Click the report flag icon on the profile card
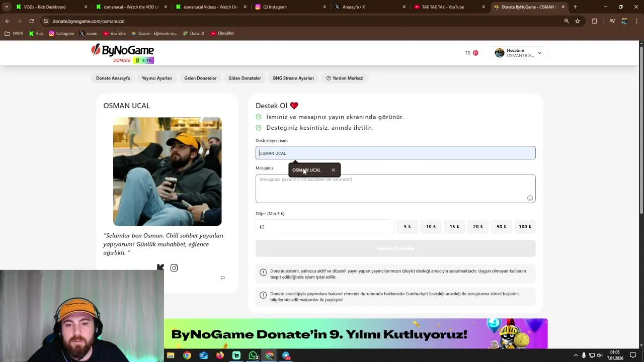The image size is (644, 362). click(x=222, y=278)
